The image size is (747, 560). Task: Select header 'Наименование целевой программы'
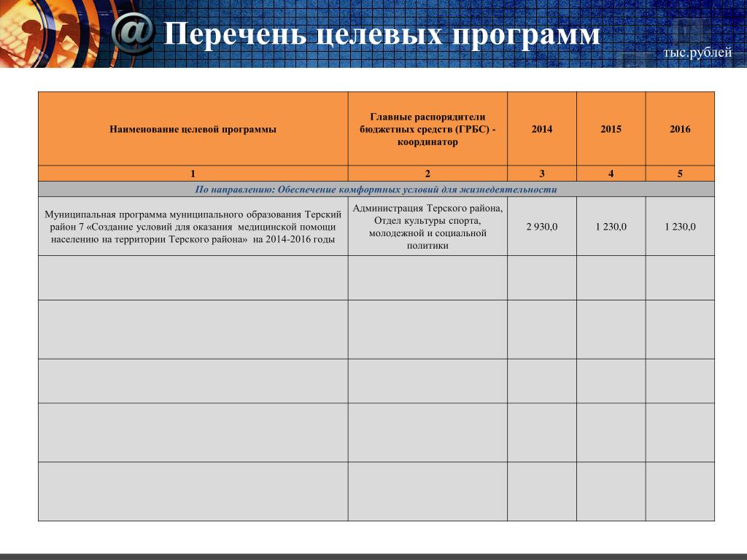click(x=193, y=129)
